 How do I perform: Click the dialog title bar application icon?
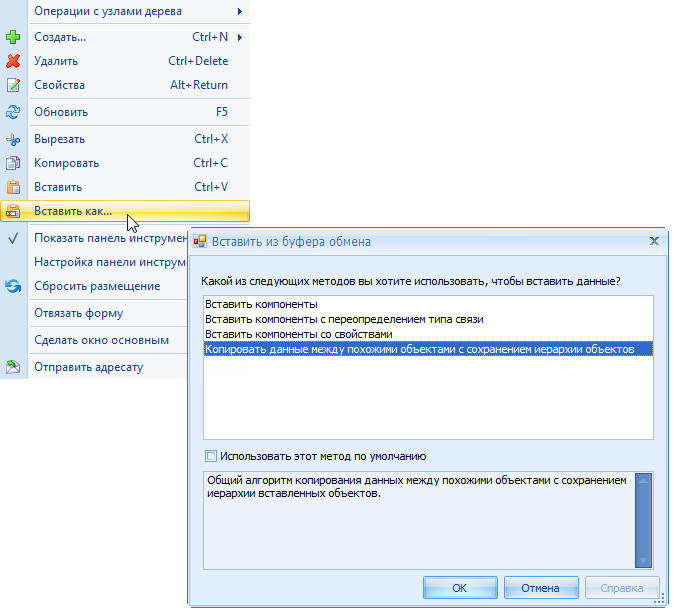coord(200,241)
